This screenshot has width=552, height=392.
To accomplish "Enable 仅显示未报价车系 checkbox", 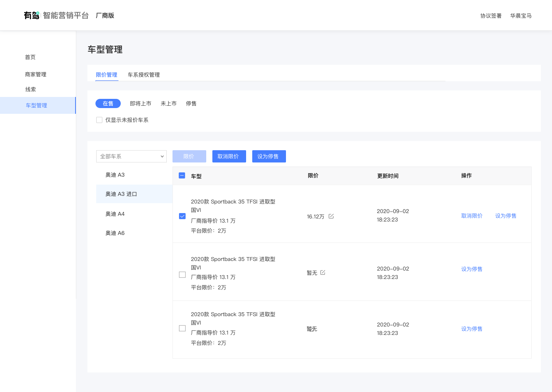I will [x=99, y=120].
